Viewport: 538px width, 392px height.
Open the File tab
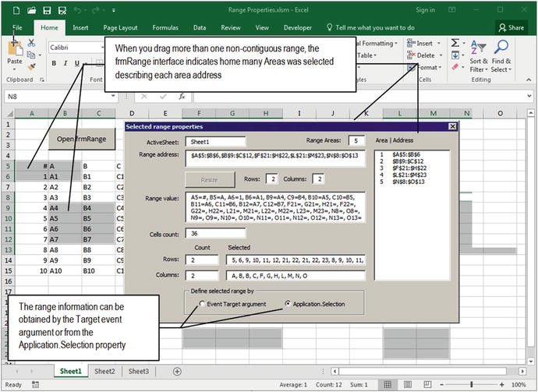pos(17,28)
